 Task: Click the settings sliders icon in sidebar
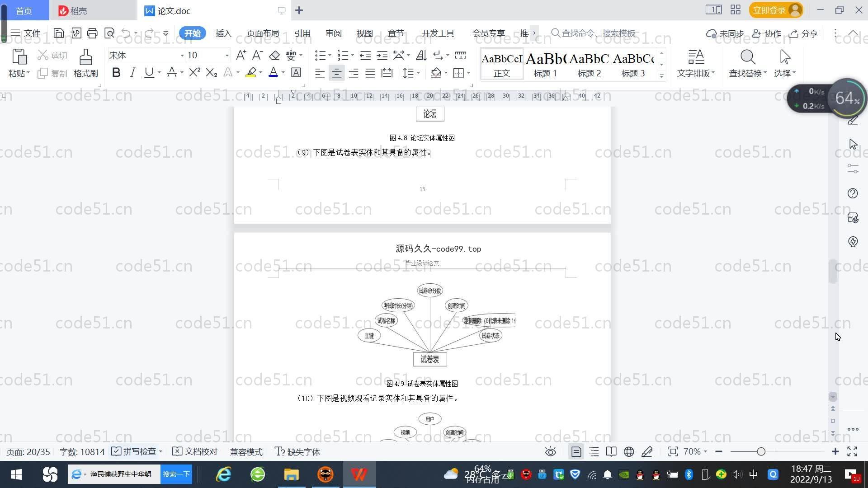click(x=853, y=169)
